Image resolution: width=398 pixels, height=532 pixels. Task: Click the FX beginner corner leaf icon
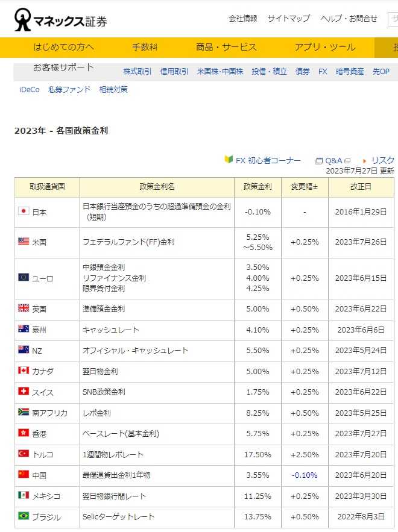[229, 160]
